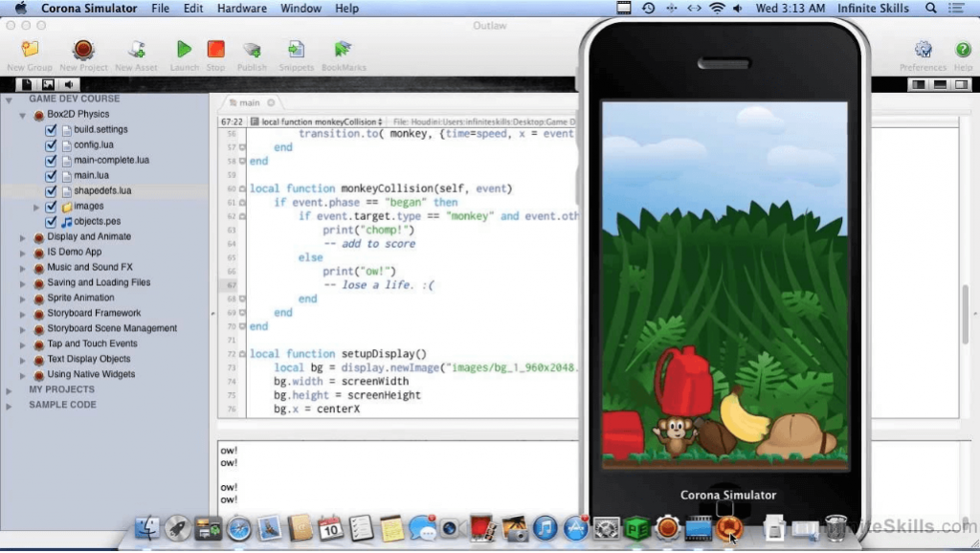The height and width of the screenshot is (553, 980).
Task: Open the monkeyCollision function dropdown
Action: 317,122
